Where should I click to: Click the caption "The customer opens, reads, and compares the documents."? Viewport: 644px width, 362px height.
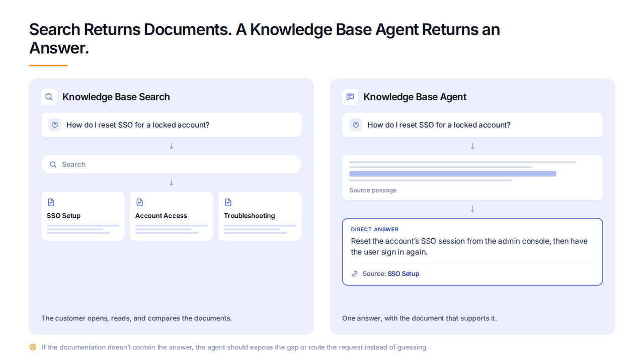[136, 318]
